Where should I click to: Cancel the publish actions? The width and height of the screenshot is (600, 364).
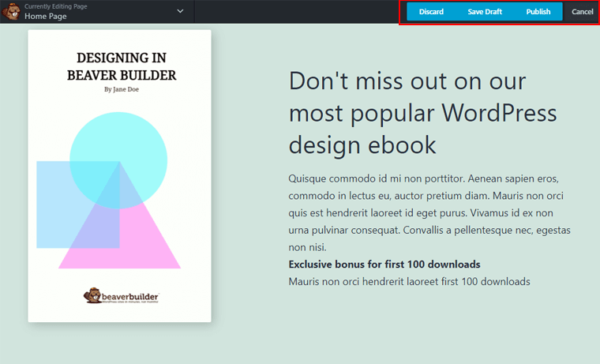click(582, 12)
